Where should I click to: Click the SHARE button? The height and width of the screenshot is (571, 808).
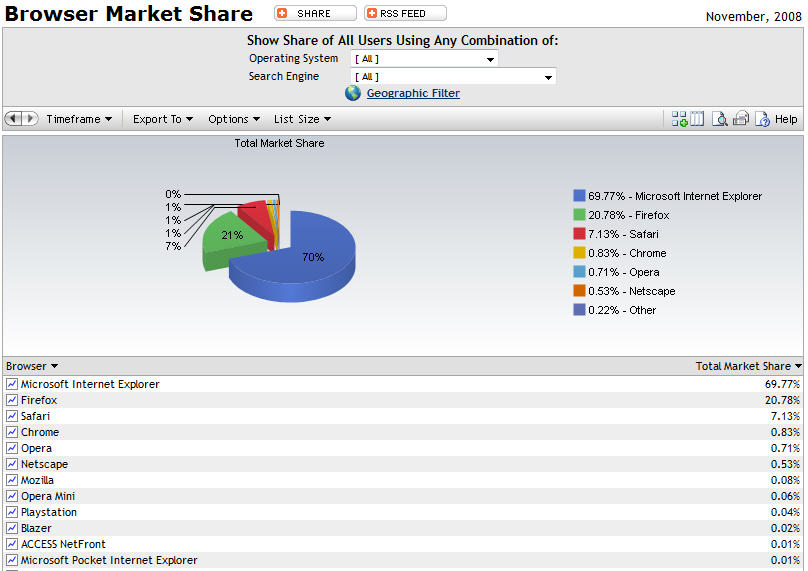pyautogui.click(x=315, y=13)
